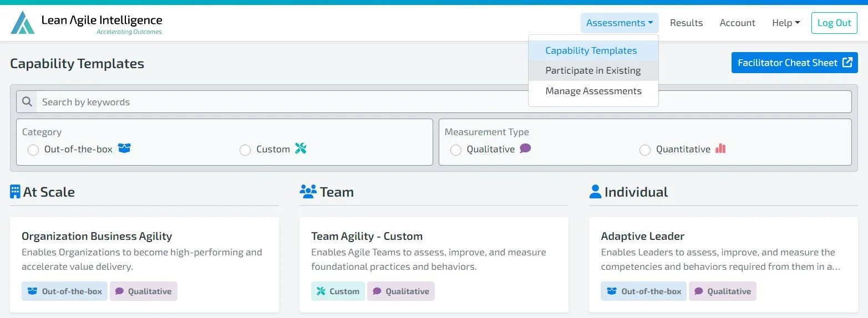Click the Measurement Type filter label

487,132
